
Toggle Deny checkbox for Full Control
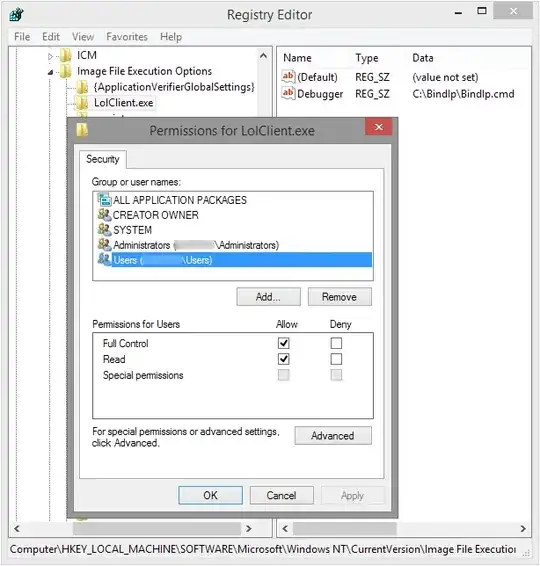[336, 343]
